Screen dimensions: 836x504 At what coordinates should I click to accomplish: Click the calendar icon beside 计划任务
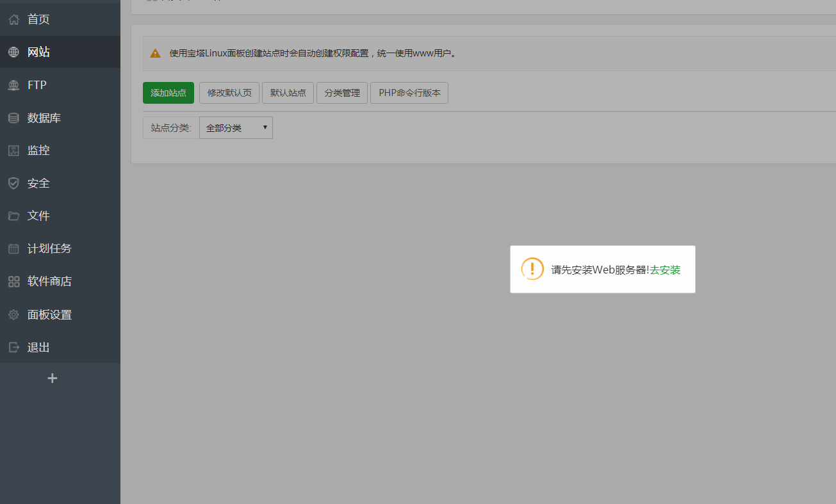click(x=13, y=248)
